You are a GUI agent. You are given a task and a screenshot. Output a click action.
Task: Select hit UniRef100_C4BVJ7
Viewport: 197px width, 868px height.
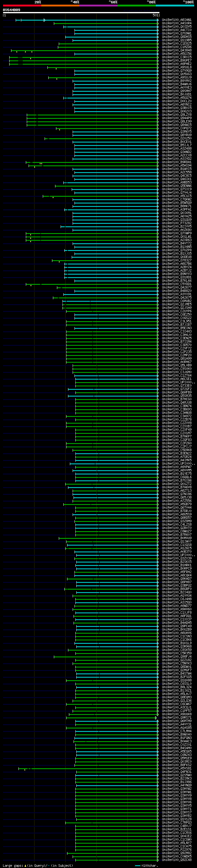coord(177,826)
